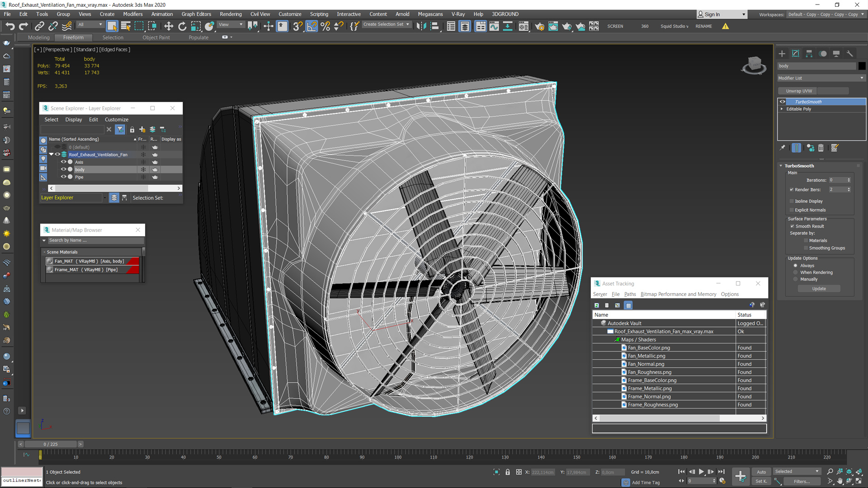Select the When Rendering radio button

pyautogui.click(x=795, y=272)
